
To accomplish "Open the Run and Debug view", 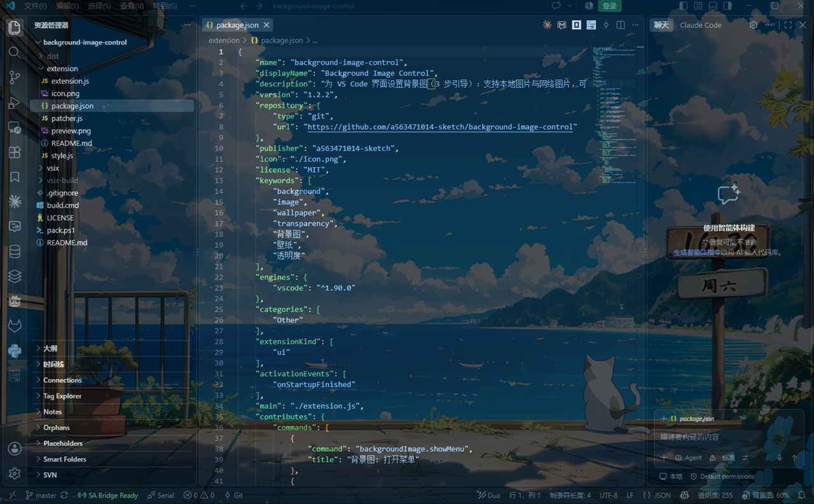I will (x=15, y=102).
